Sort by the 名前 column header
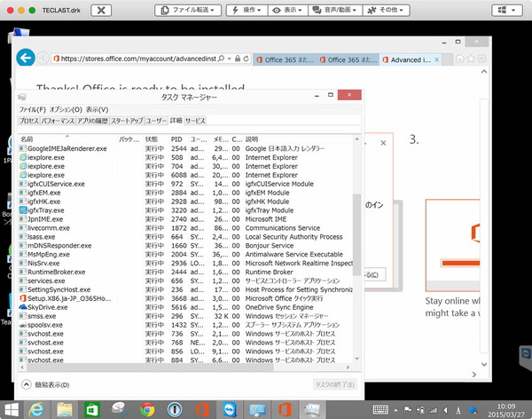The height and width of the screenshot is (419, 532). pyautogui.click(x=67, y=139)
